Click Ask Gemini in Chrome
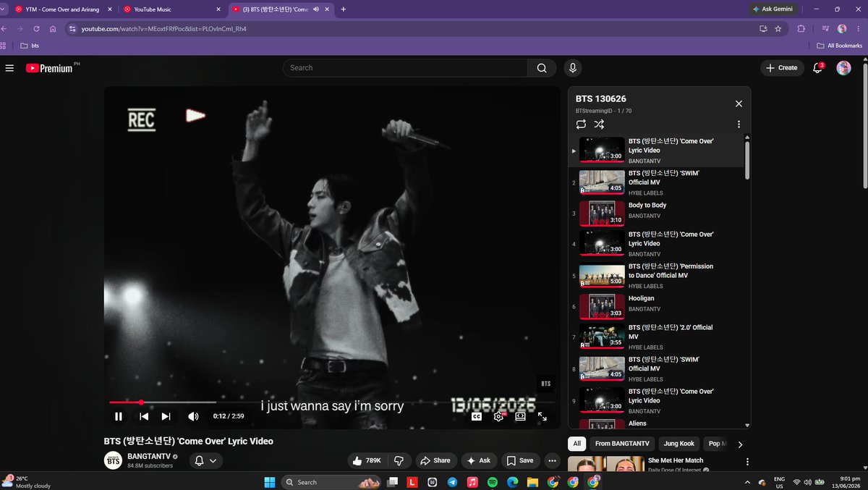 [x=773, y=9]
